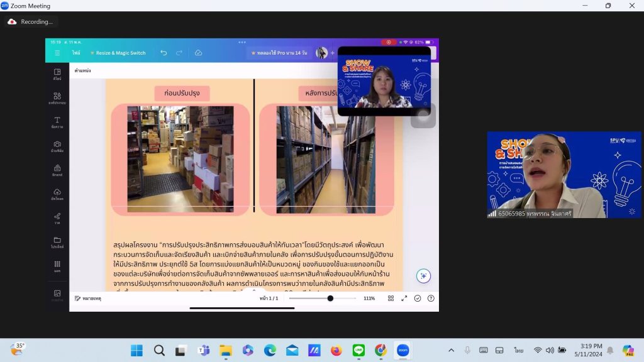Image resolution: width=644 pixels, height=362 pixels.
Task: Open File Explorer from the taskbar
Action: click(226, 351)
